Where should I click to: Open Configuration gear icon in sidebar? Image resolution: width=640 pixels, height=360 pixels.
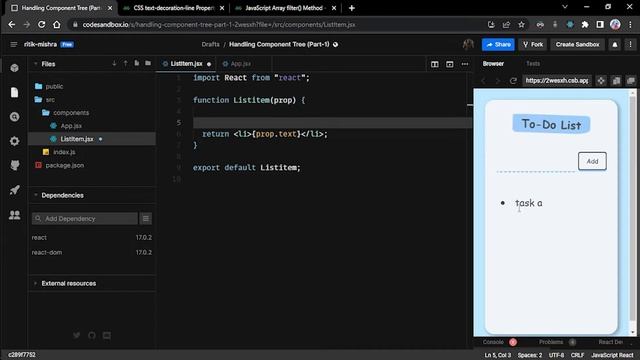click(15, 141)
